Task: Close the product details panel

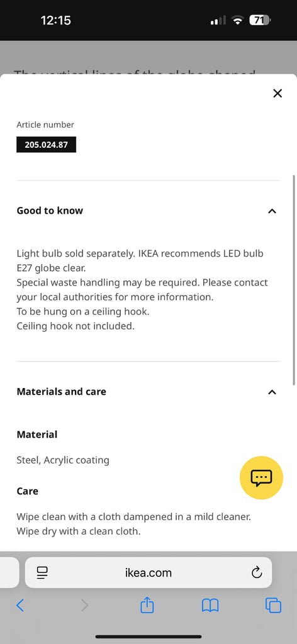Action: tap(277, 93)
